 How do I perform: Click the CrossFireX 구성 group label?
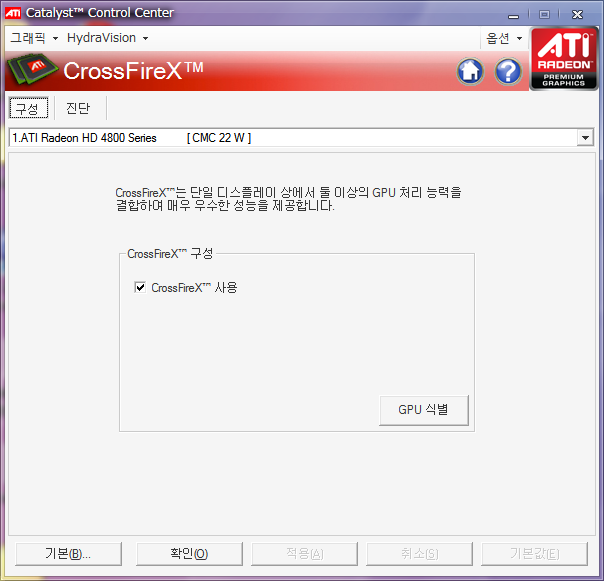tap(170, 254)
